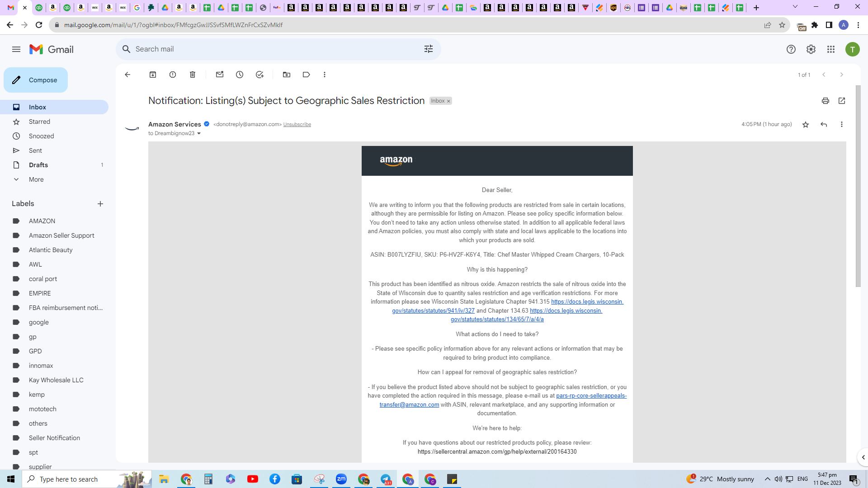Show search options in the search bar
Image resolution: width=868 pixels, height=488 pixels.
point(429,49)
